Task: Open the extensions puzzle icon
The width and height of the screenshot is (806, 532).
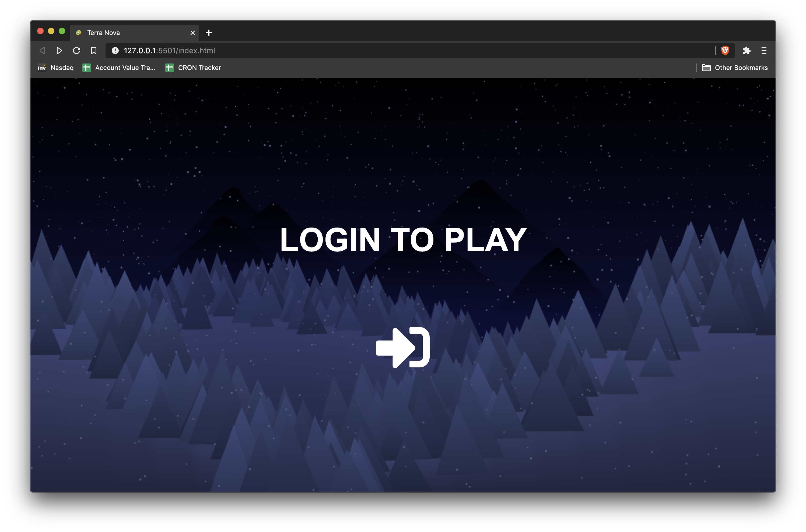Action: point(746,51)
